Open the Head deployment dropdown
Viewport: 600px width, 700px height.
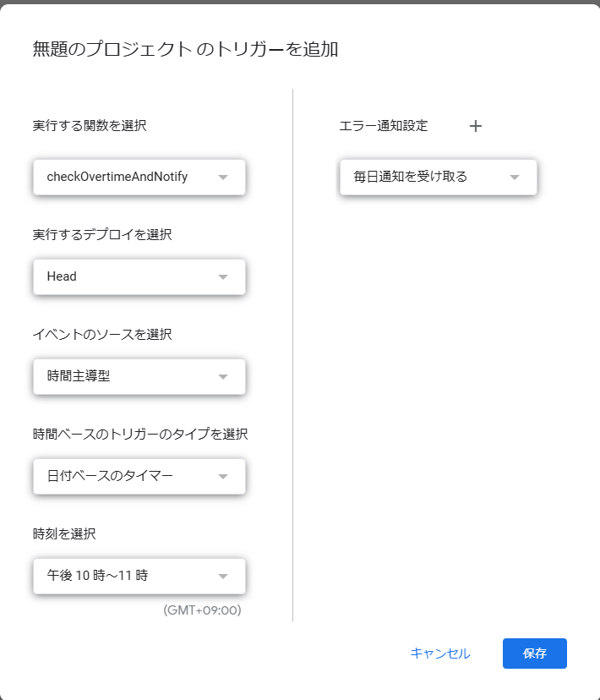(139, 276)
